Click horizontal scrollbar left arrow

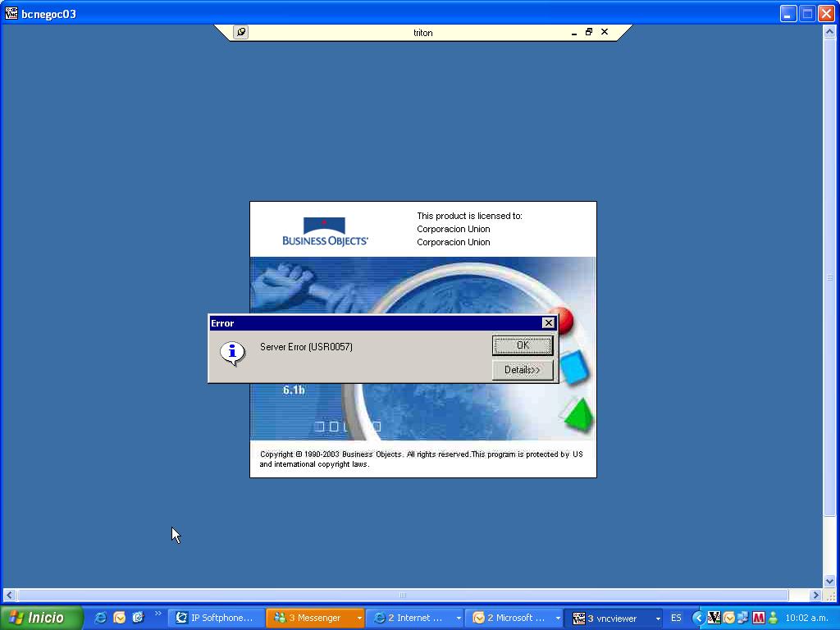9,596
